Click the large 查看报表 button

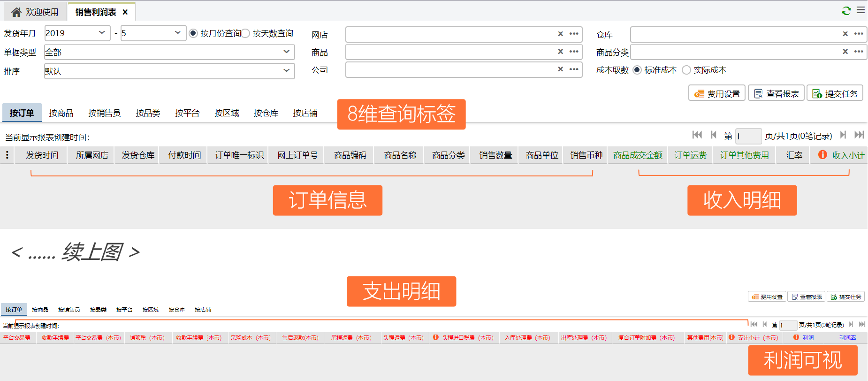tap(776, 93)
